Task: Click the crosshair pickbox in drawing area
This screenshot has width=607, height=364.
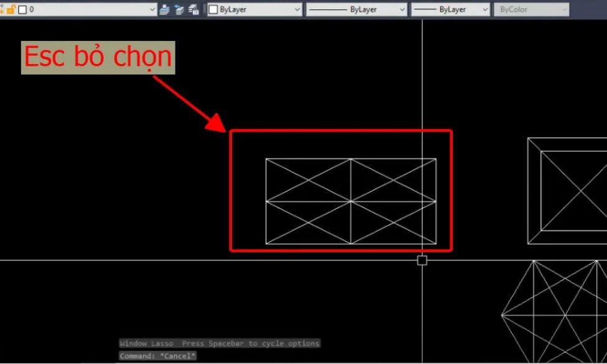Action: (422, 261)
